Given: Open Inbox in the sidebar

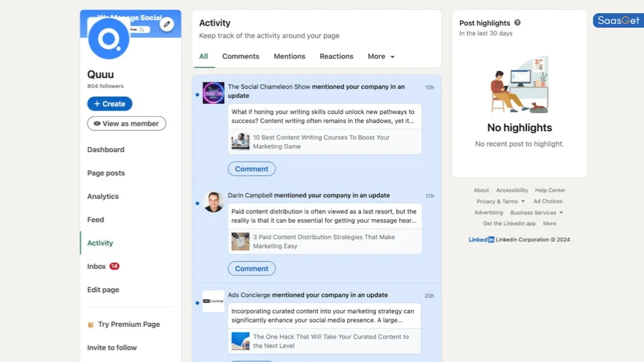Looking at the screenshot, I should pyautogui.click(x=96, y=266).
